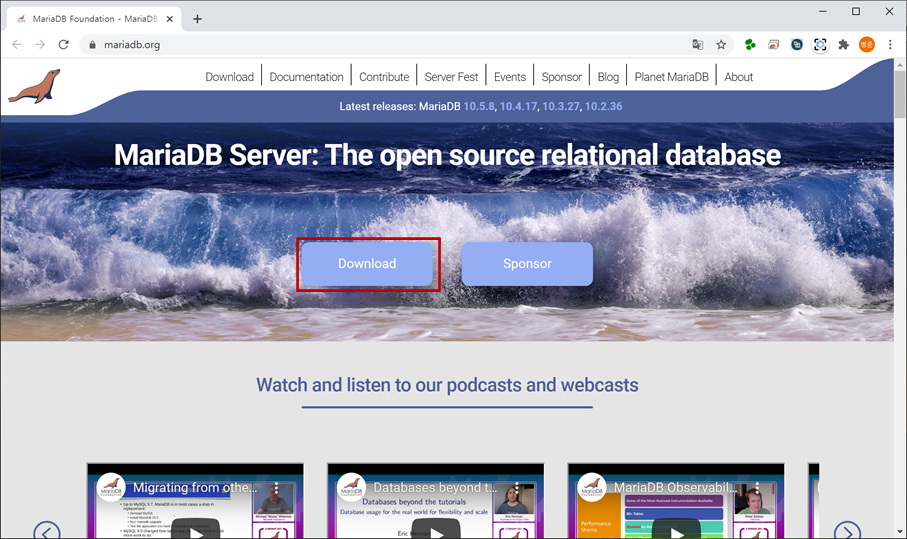Viewport: 907px width, 539px height.
Task: Select the MariaDB Foundation browser tab
Action: [x=94, y=19]
